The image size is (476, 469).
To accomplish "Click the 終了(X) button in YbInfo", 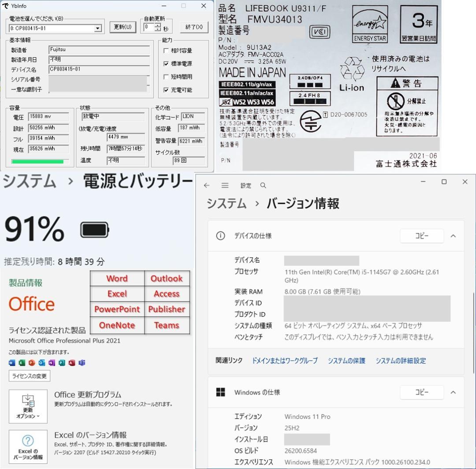I will 194,27.
